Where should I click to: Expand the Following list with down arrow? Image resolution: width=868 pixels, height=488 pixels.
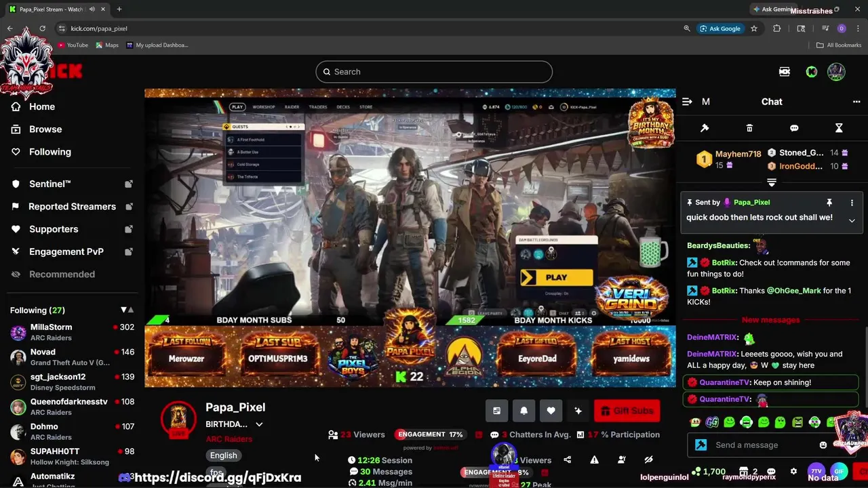(123, 310)
